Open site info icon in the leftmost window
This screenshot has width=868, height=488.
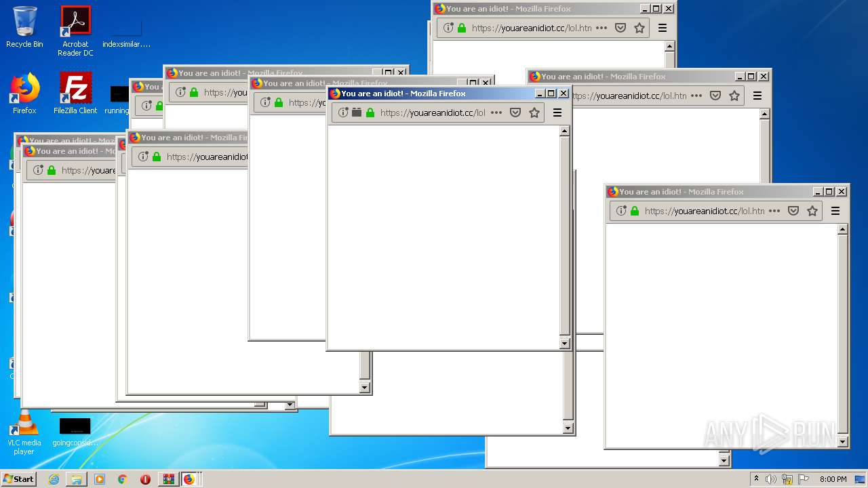[x=38, y=170]
